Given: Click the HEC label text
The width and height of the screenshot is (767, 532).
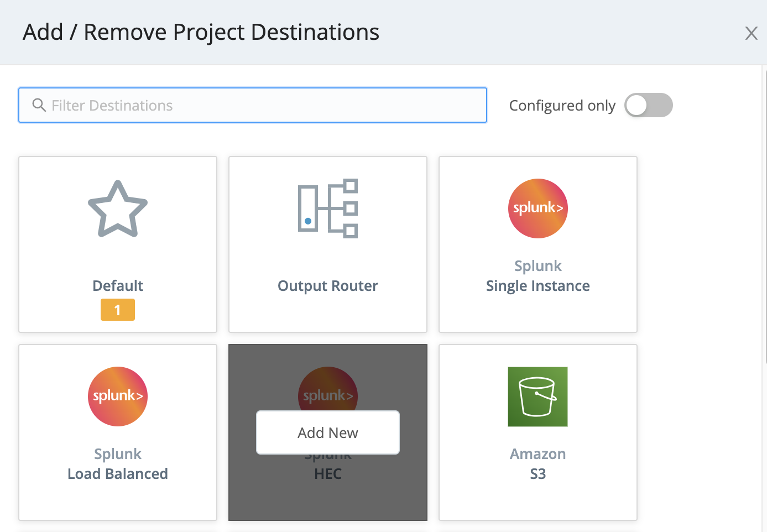Looking at the screenshot, I should 328,474.
